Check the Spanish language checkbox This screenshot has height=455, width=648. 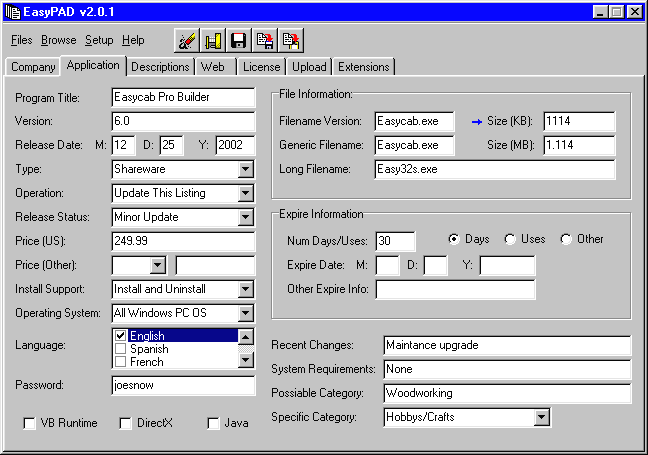click(x=121, y=349)
